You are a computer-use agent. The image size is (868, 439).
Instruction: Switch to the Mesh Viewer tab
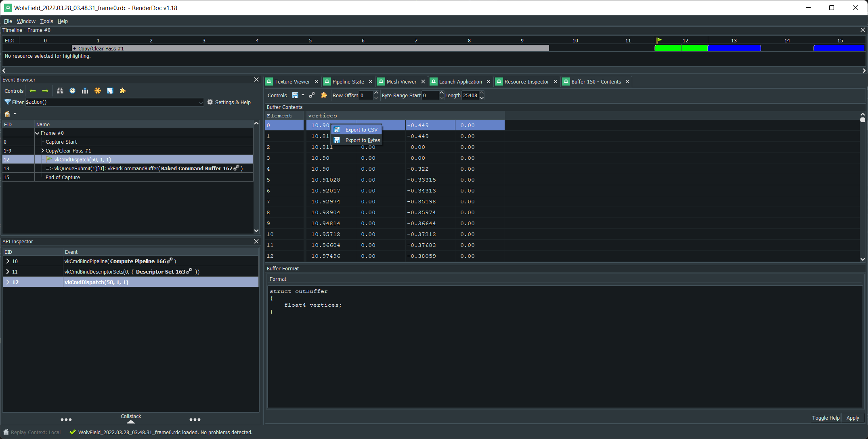401,82
